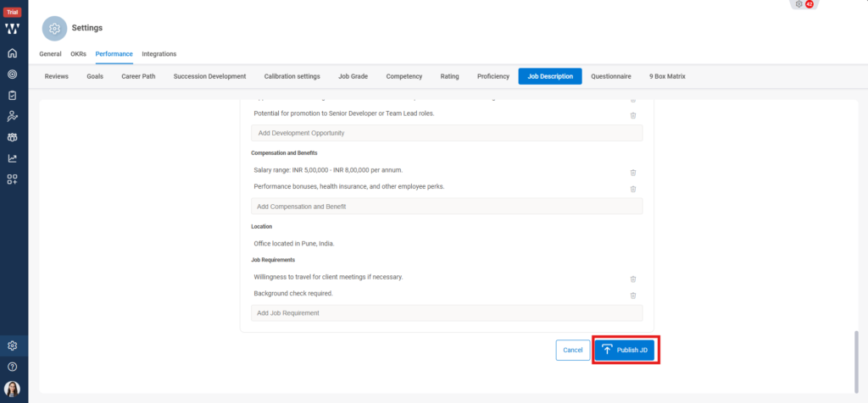This screenshot has width=868, height=403.
Task: Open the Job Grade sub-tab
Action: (x=353, y=76)
